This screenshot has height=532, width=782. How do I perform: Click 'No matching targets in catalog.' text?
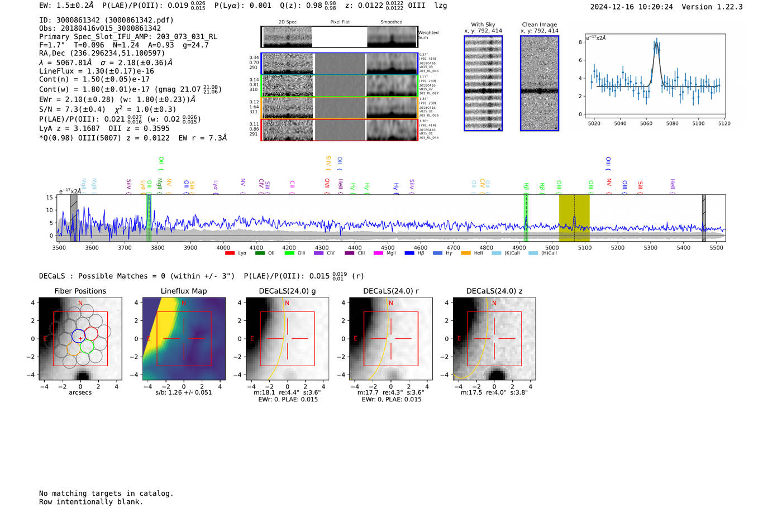[106, 493]
